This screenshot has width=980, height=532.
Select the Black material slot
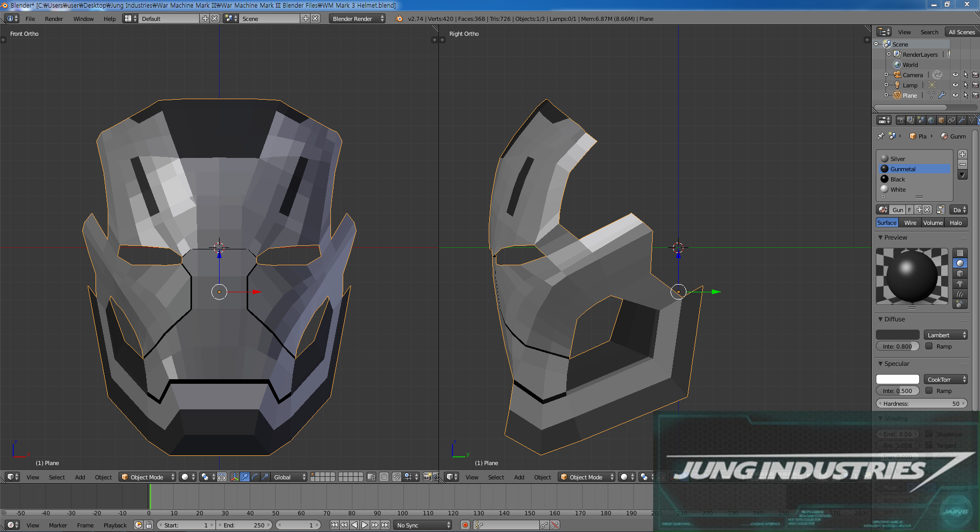pyautogui.click(x=916, y=179)
